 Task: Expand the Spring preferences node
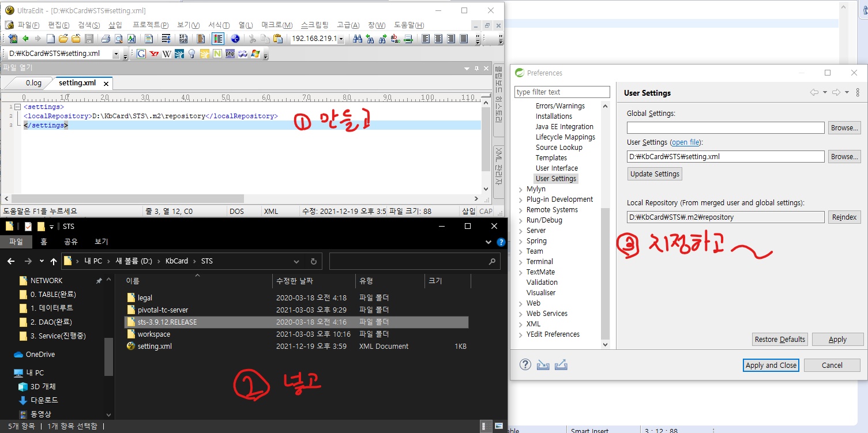521,241
